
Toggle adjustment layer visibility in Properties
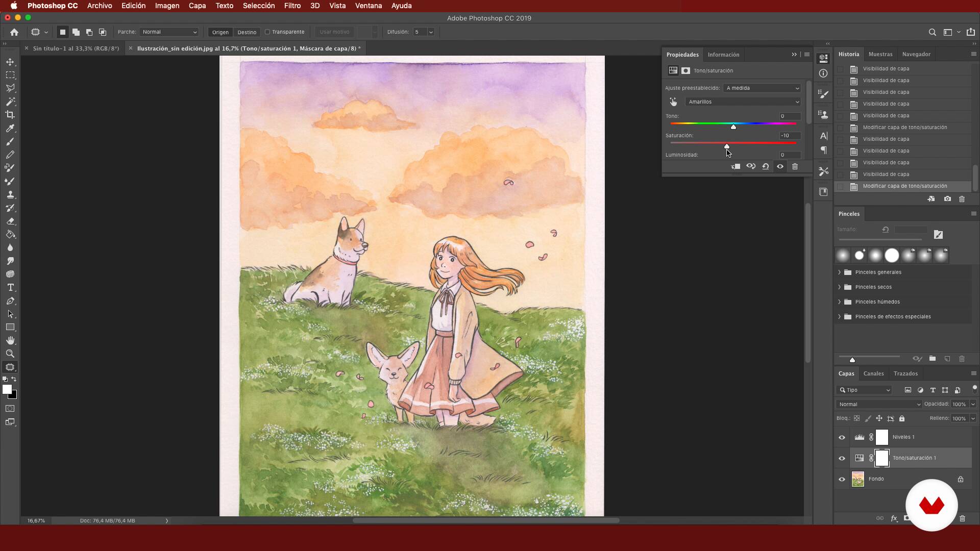780,166
